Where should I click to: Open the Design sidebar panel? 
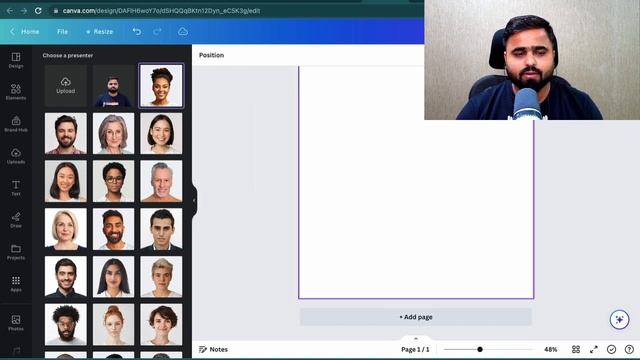16,60
